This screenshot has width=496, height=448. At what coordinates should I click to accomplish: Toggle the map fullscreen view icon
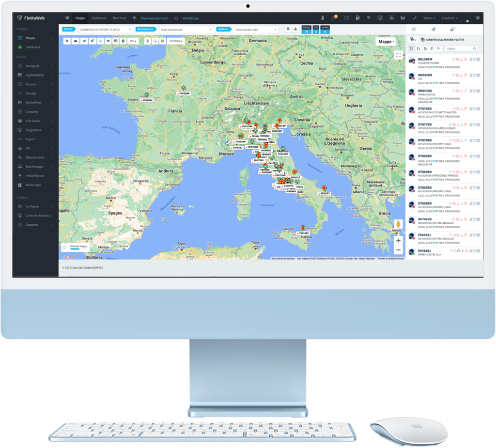point(398,55)
